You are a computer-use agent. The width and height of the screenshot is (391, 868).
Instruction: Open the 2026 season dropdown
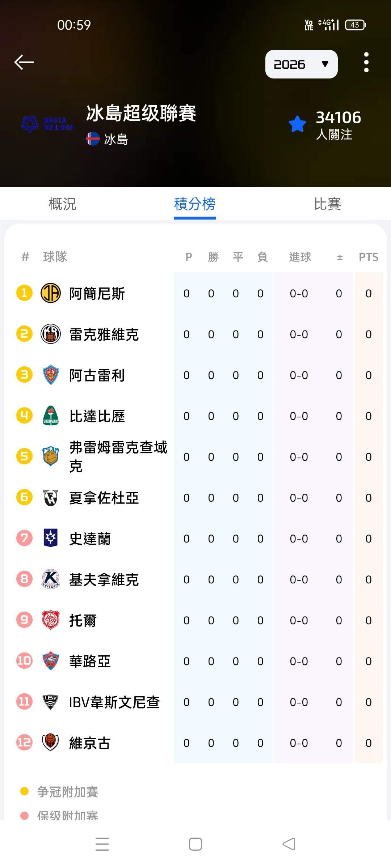301,64
